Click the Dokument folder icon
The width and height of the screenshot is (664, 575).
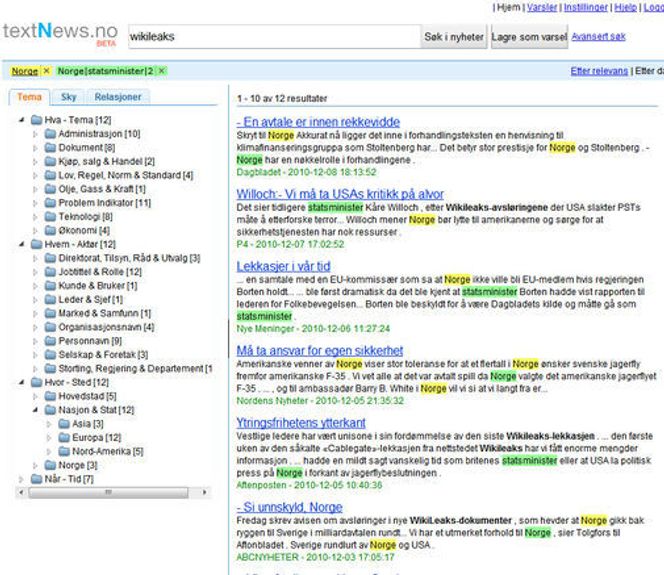click(50, 147)
